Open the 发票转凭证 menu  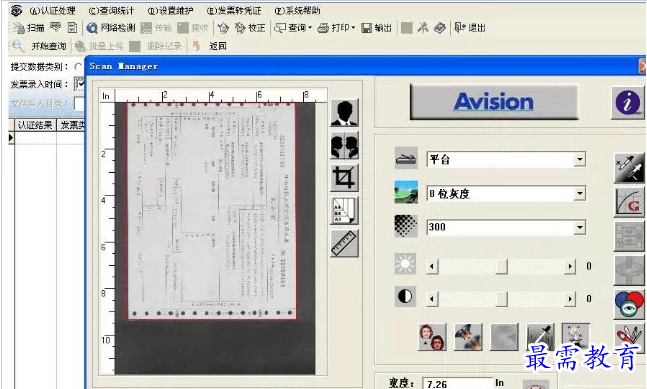(234, 11)
